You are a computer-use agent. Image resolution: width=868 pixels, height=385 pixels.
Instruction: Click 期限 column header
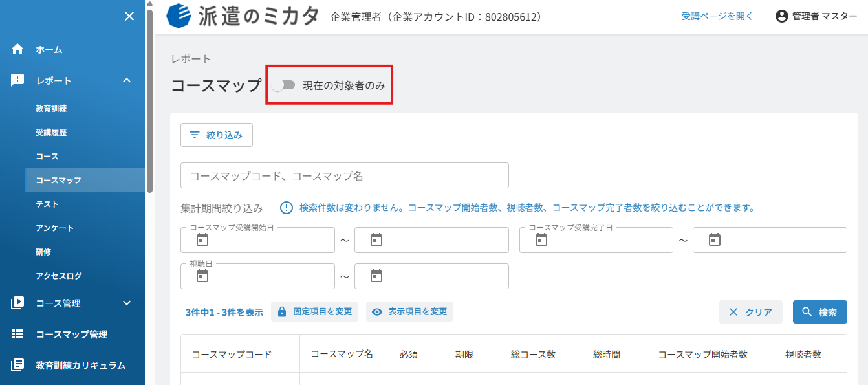tap(464, 354)
